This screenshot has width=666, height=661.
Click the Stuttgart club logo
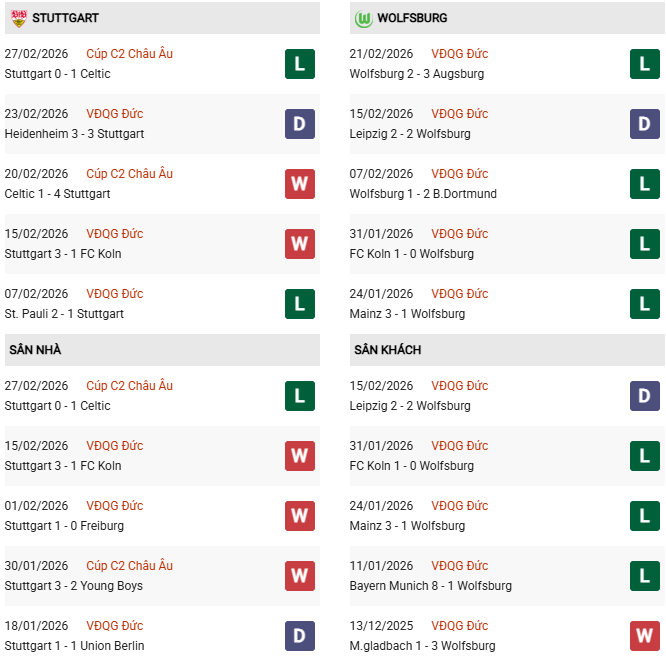[17, 18]
